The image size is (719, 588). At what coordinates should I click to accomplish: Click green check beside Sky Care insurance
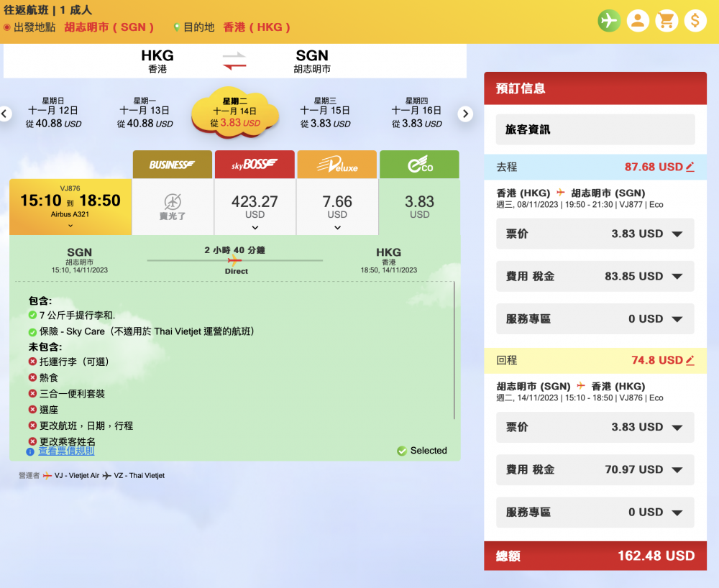tap(32, 332)
